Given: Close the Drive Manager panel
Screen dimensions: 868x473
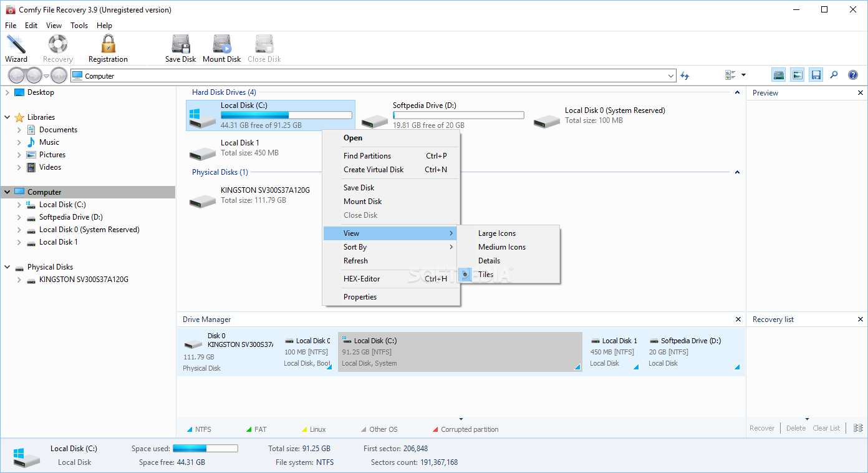Looking at the screenshot, I should point(738,319).
